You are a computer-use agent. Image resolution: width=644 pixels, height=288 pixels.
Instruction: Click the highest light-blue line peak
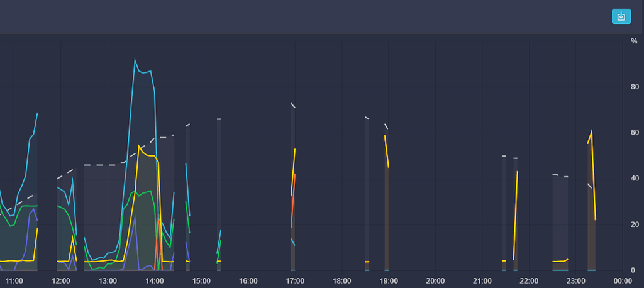tap(135, 60)
